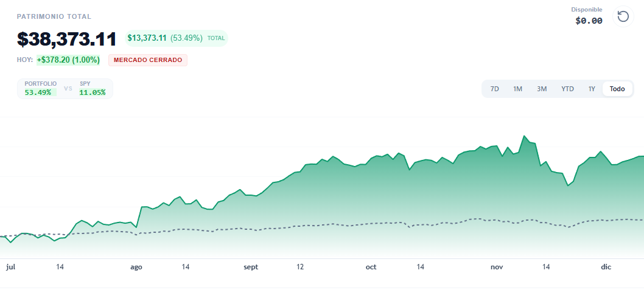Choose the 1Y time range
The width and height of the screenshot is (644, 290).
592,89
